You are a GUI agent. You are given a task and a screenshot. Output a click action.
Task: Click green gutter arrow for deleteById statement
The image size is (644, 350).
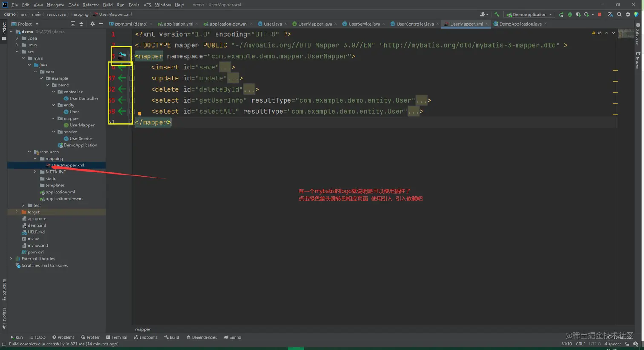(122, 89)
